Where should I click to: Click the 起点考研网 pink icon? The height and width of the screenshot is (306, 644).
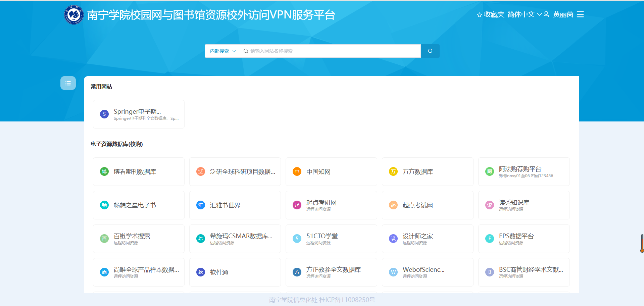click(x=297, y=205)
